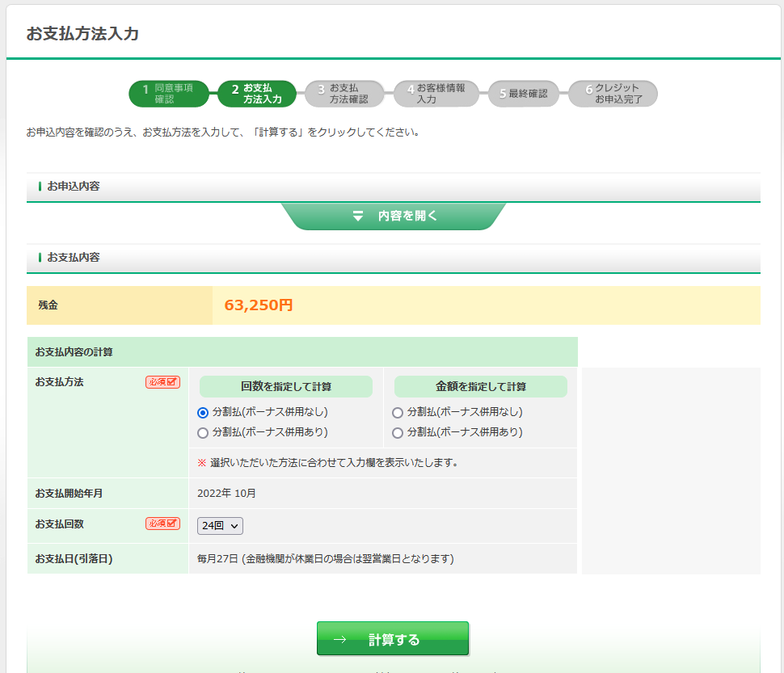Click the right arrow icon on 計算する button

(x=339, y=640)
